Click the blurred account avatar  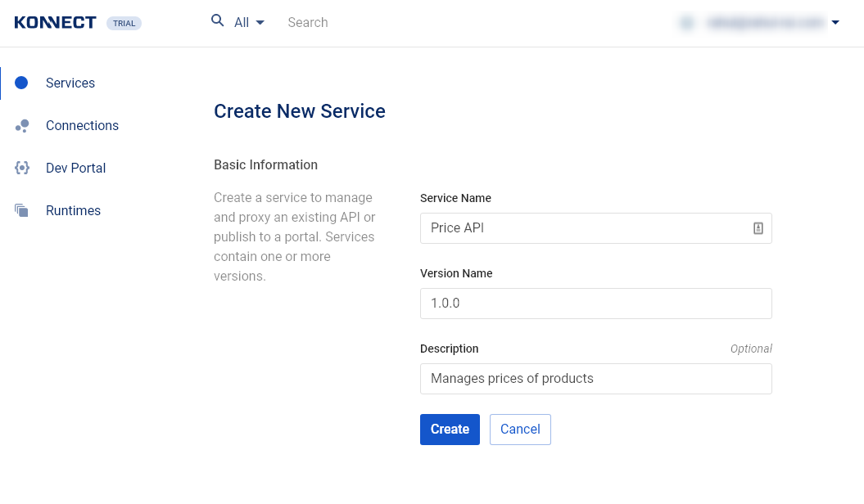[687, 23]
